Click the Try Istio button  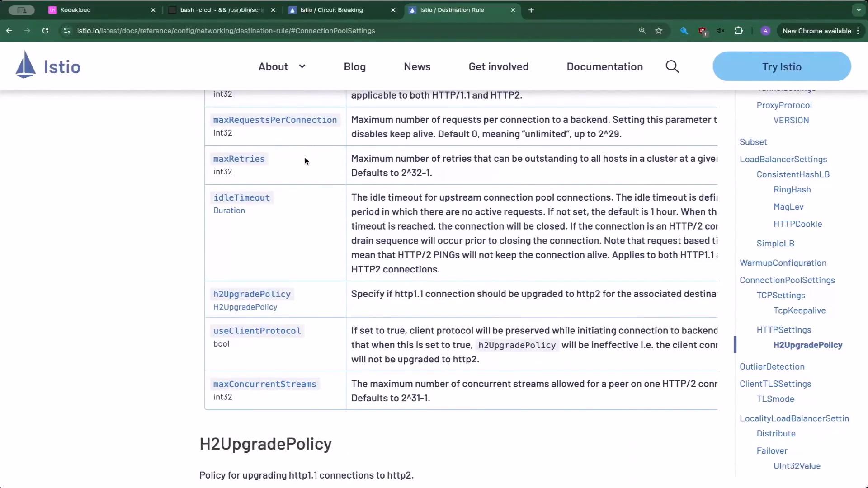782,66
